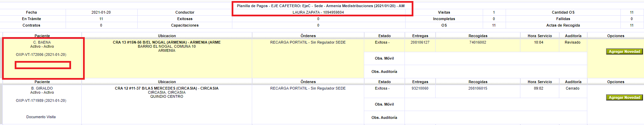Open the Documento Visita link
Viewport: 644px width, 125px height.
[41, 117]
